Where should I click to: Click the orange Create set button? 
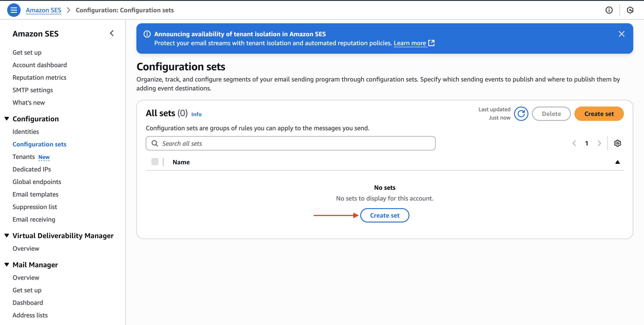coord(599,114)
